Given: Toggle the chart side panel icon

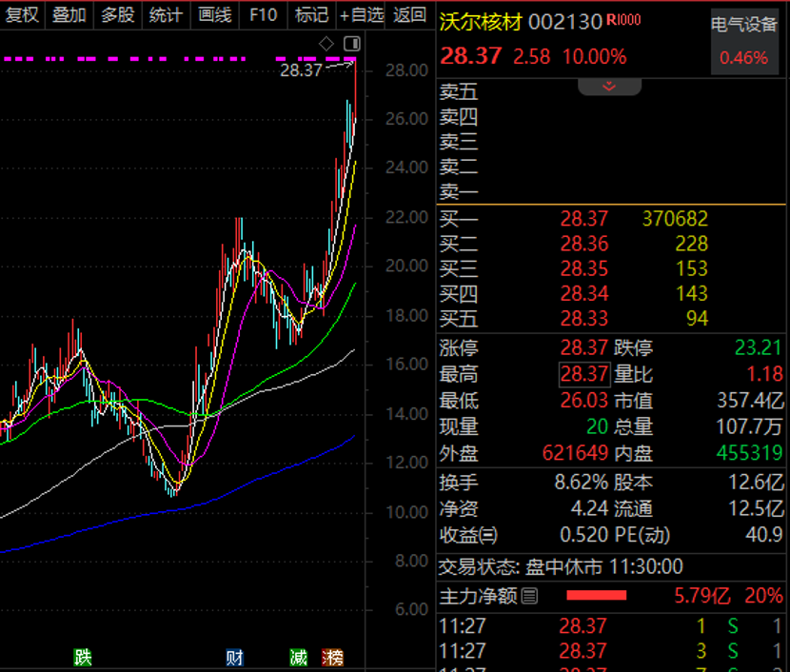Looking at the screenshot, I should pyautogui.click(x=352, y=44).
